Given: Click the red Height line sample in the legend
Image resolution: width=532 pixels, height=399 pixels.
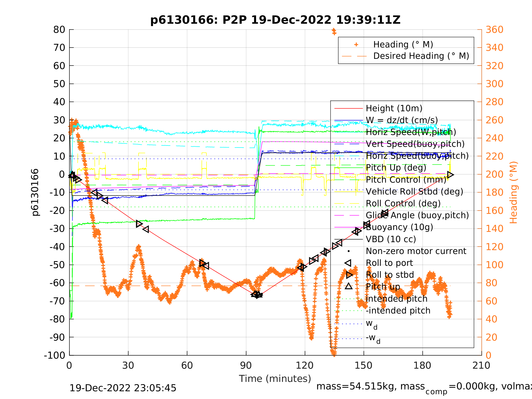Looking at the screenshot, I should coord(348,109).
